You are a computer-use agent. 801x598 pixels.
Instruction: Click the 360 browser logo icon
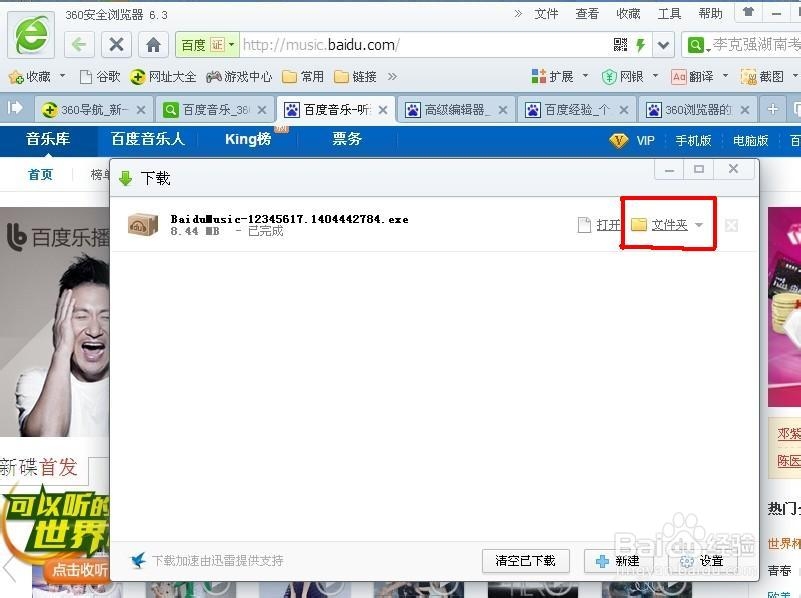(31, 35)
